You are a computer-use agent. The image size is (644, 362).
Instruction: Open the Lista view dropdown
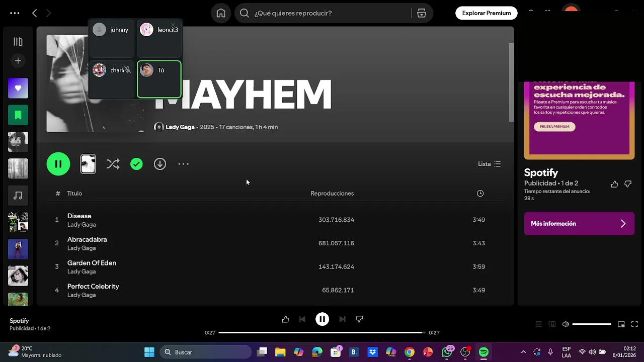(x=489, y=164)
